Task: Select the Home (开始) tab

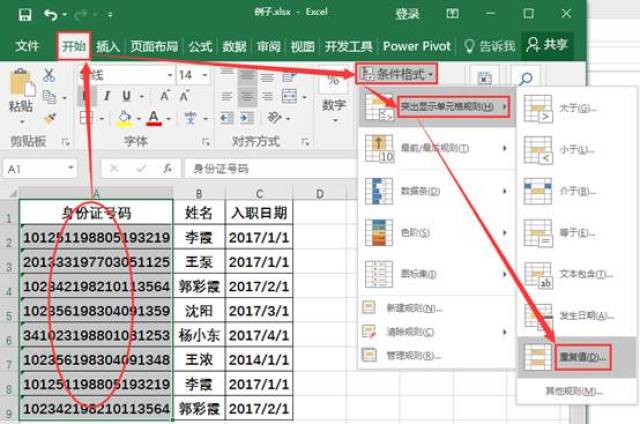Action: coord(74,46)
